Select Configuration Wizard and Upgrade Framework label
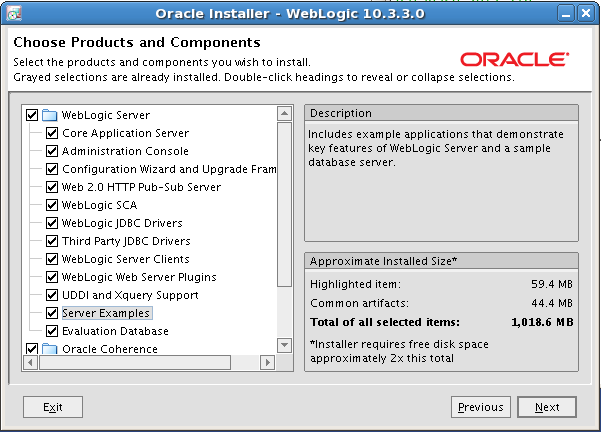The image size is (601, 432). 169,169
